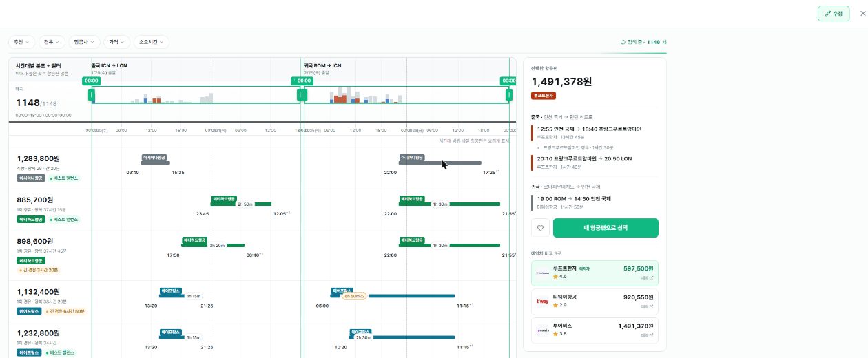
Task: Click the outbound histogram red bars
Action: [x=156, y=101]
